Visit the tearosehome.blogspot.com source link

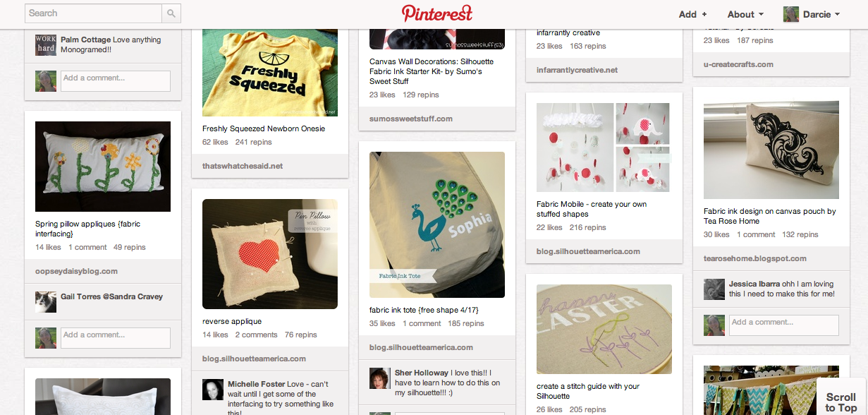point(754,258)
